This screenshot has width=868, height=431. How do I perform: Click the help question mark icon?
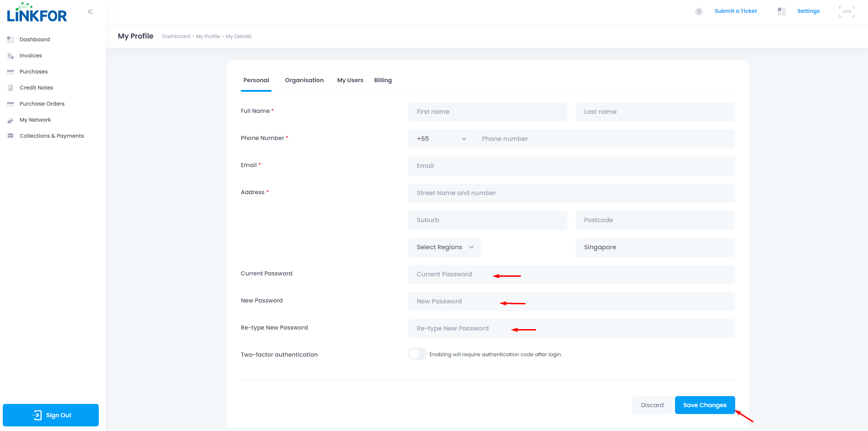point(699,11)
